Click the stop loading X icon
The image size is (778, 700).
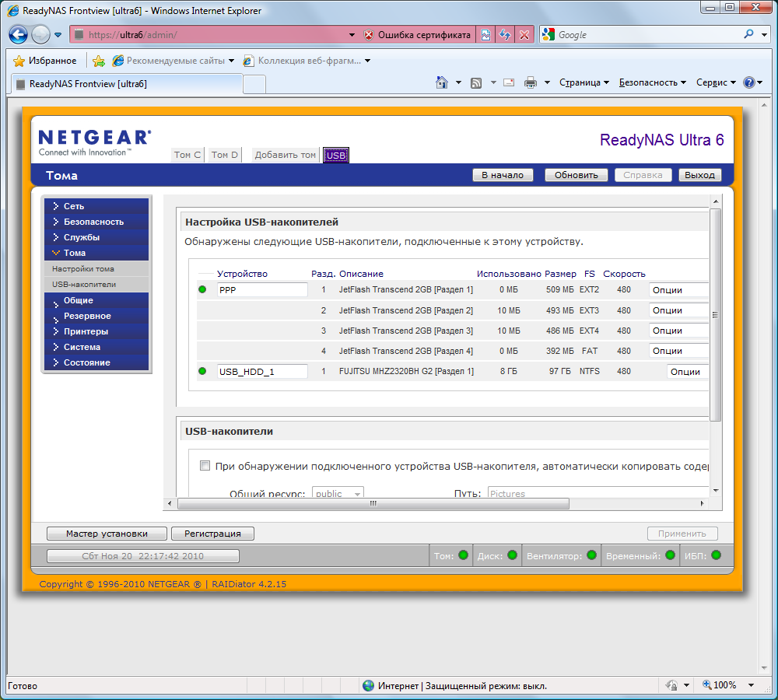524,35
